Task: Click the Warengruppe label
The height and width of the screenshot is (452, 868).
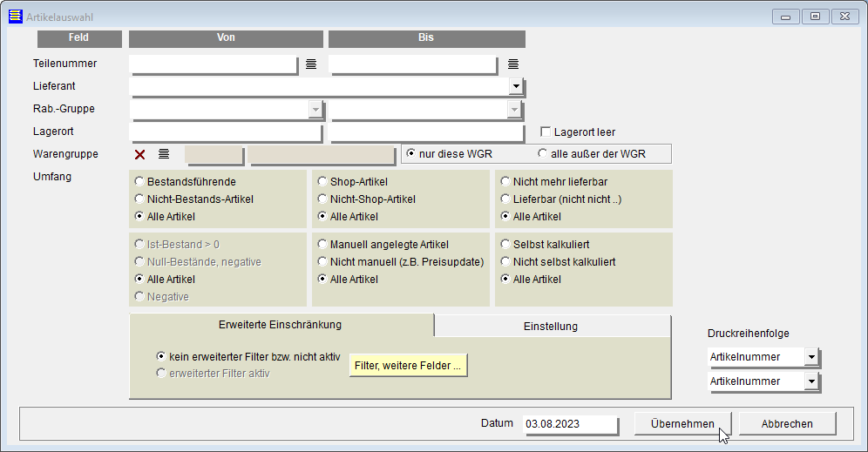Action: (x=65, y=154)
